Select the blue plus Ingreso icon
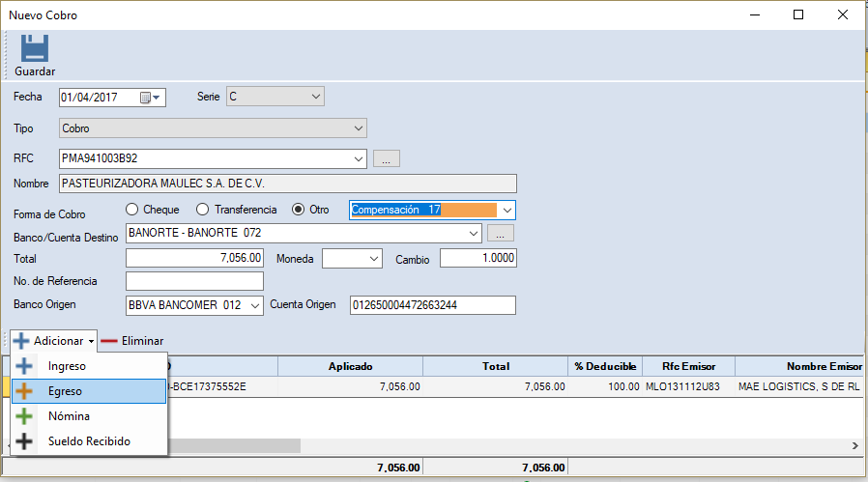This screenshot has height=482, width=868. tap(24, 366)
